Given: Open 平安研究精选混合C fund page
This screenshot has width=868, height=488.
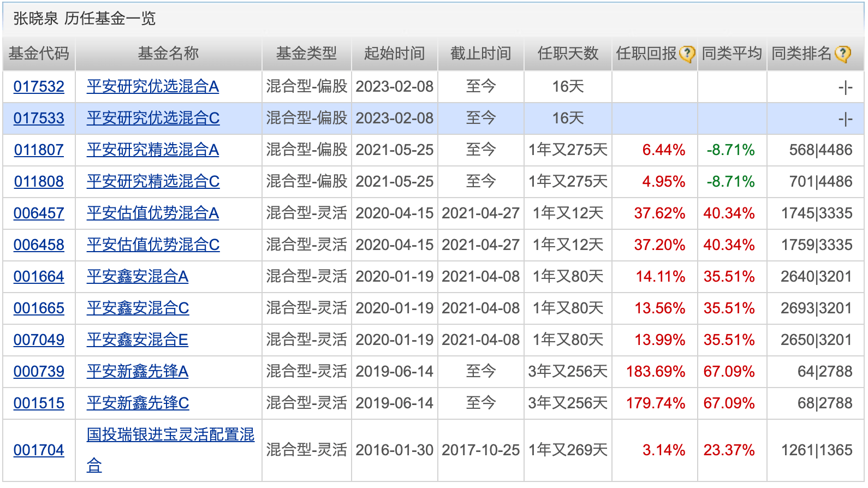Looking at the screenshot, I should [x=153, y=181].
